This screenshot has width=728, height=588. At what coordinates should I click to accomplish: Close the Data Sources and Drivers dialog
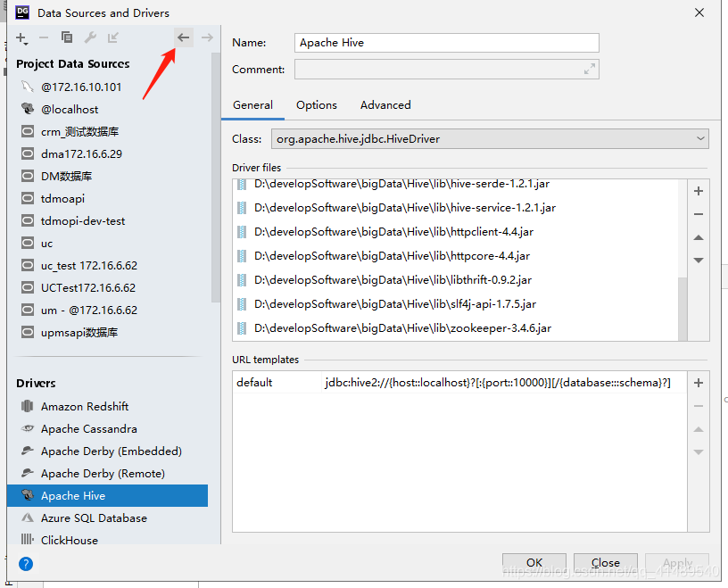click(x=699, y=12)
